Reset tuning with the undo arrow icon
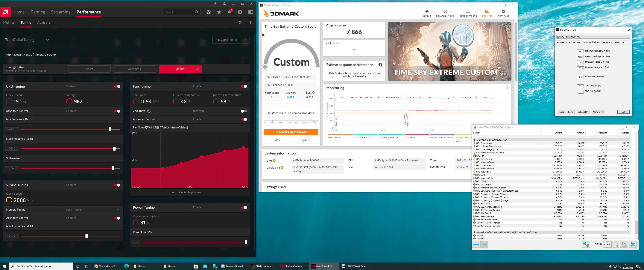This screenshot has width=644, height=270. pos(240,22)
